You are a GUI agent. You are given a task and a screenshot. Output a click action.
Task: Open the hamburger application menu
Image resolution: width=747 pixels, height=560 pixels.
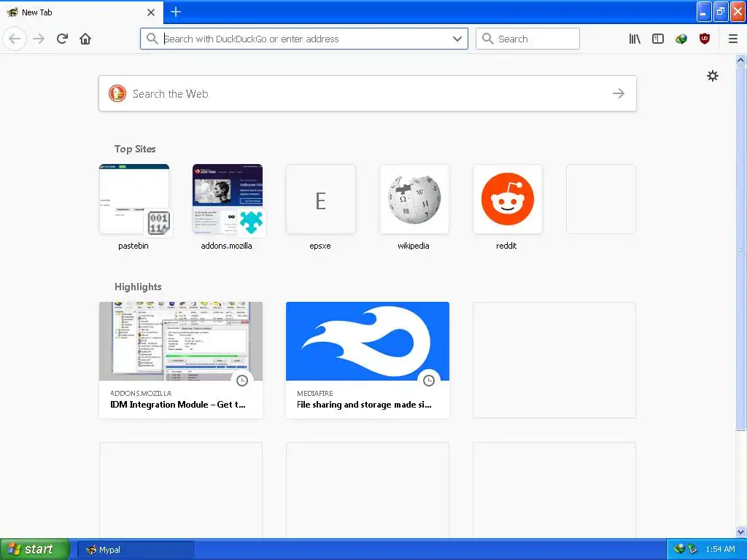[x=733, y=39]
